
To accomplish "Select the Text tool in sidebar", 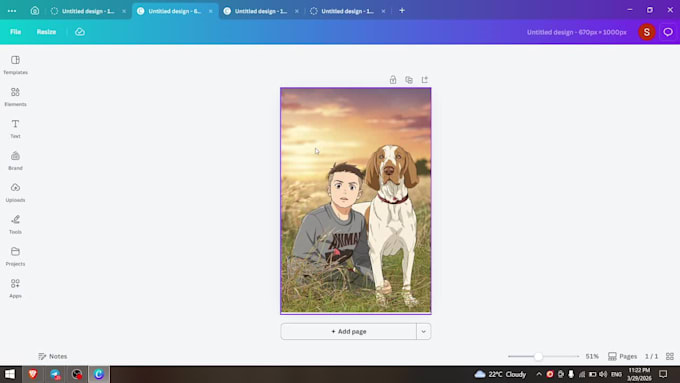I will (15, 129).
